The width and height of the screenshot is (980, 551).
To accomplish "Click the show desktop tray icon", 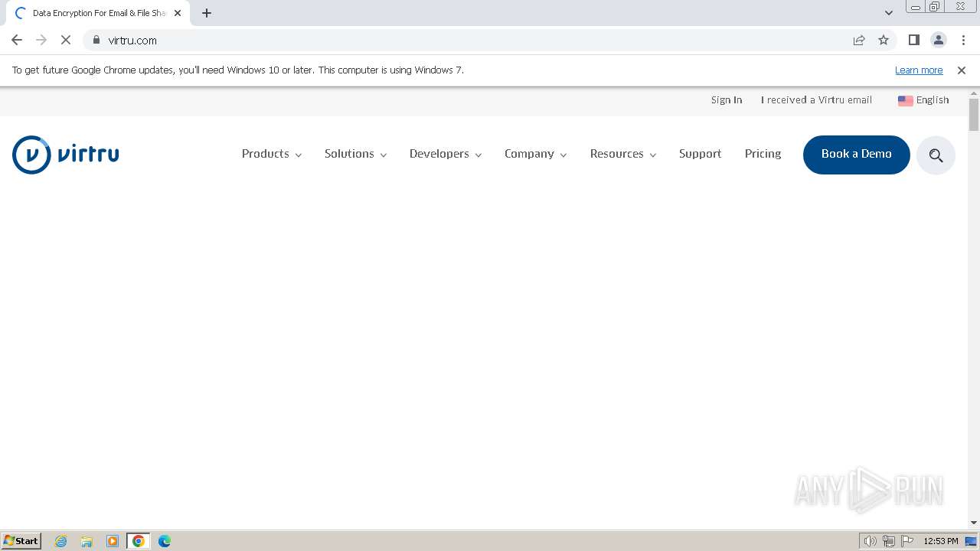I will tap(971, 541).
